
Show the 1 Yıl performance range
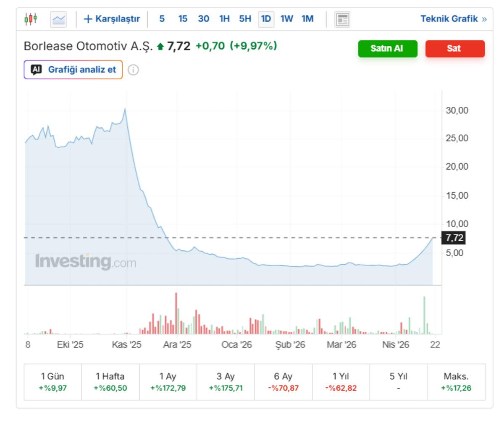(341, 381)
